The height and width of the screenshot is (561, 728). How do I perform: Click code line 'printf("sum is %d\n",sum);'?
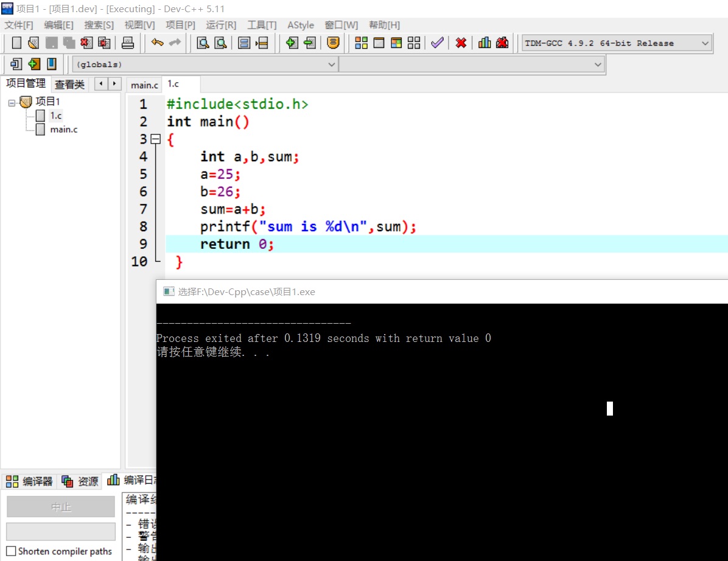(x=308, y=227)
